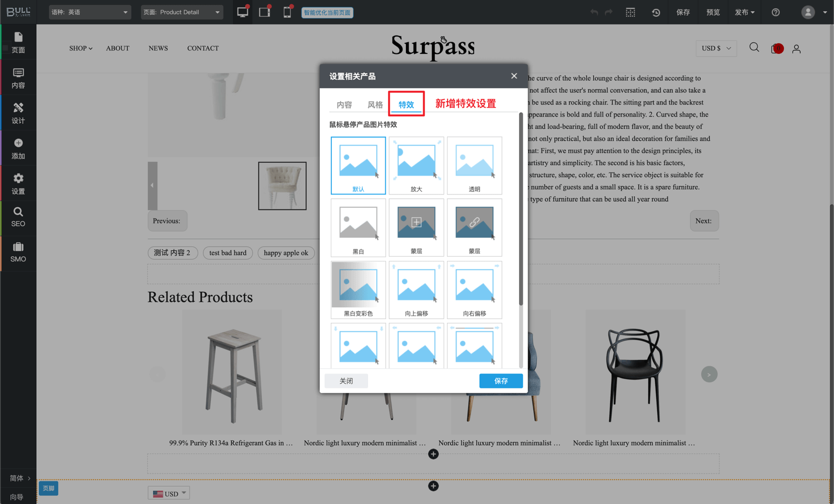Click the blue 保存 button in dialog

pyautogui.click(x=500, y=381)
